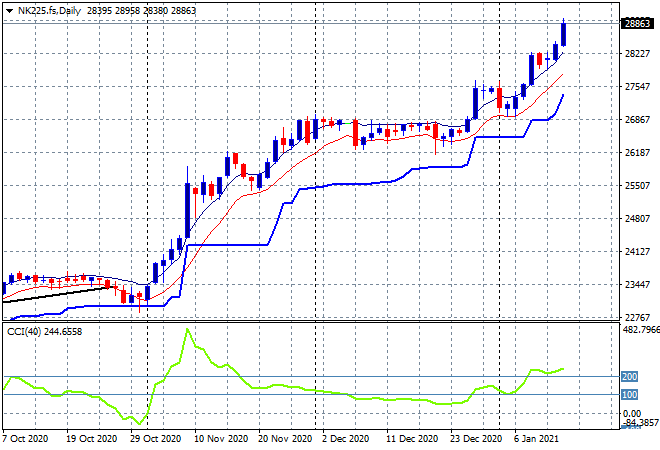The width and height of the screenshot is (660, 450).
Task: Click the 26187 price axis label
Action: (637, 152)
